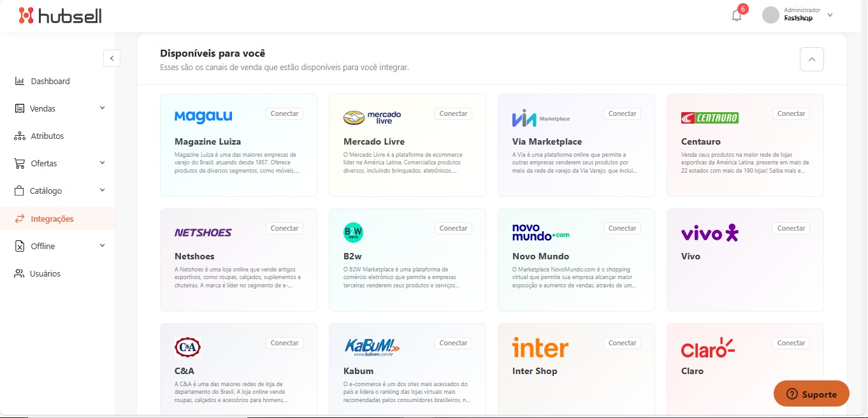Viewport: 868px width, 418px height.
Task: Click the Offline spreadsheet icon
Action: point(19,246)
